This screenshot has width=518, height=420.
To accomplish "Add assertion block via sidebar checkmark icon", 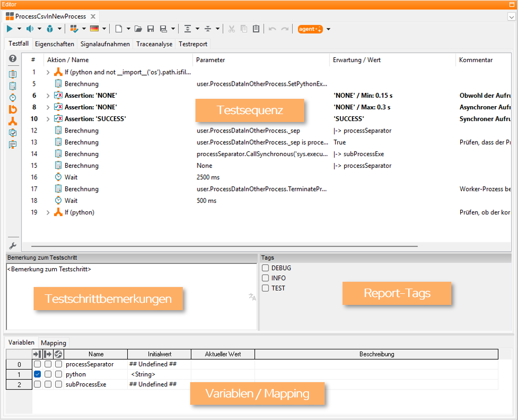I will pos(13,133).
